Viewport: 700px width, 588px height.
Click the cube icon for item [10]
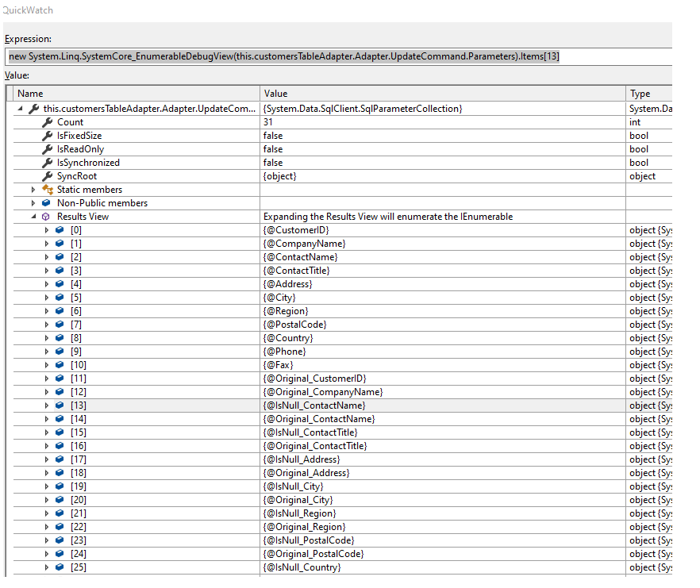coord(60,365)
